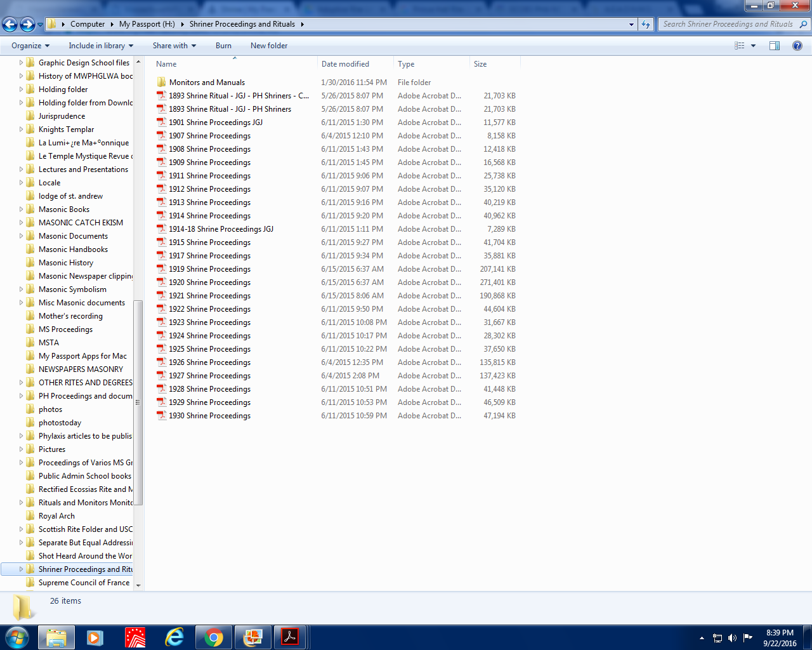Click Burn in the command bar

coord(223,46)
